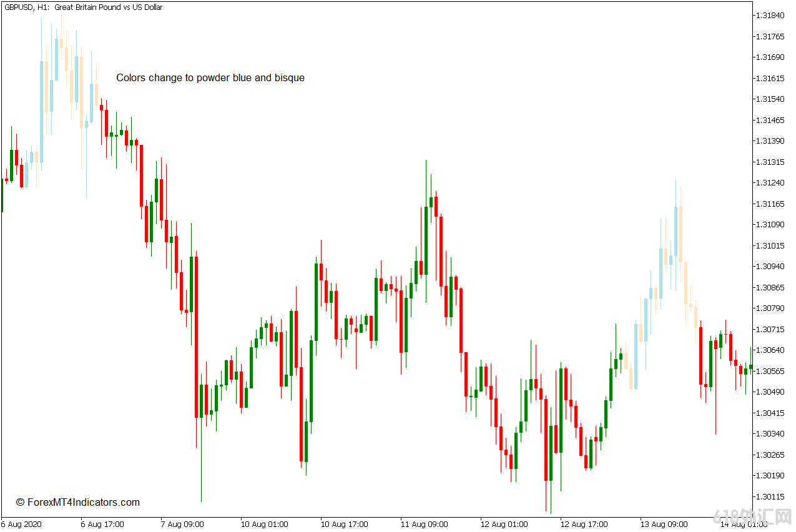Click the 1.30790 price axis label

[769, 308]
